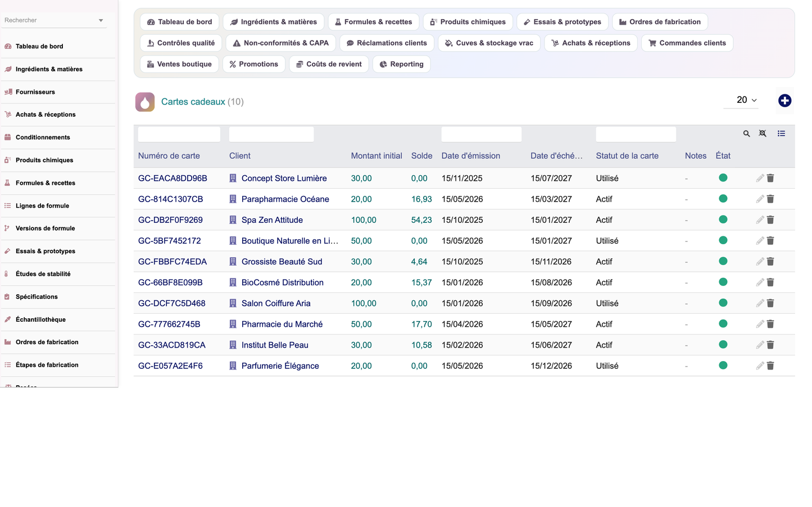Open Essais & prototypes top tab
812x507 pixels.
click(x=562, y=22)
